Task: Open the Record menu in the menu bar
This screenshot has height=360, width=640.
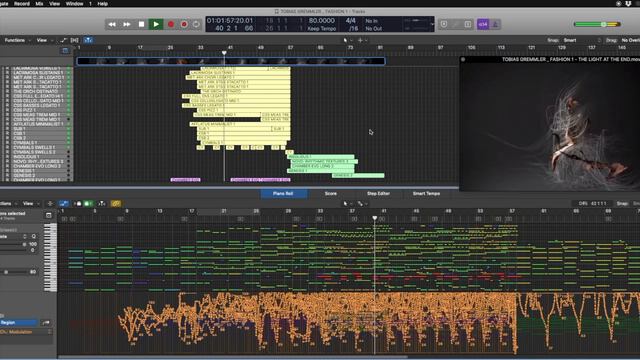Action: point(22,4)
